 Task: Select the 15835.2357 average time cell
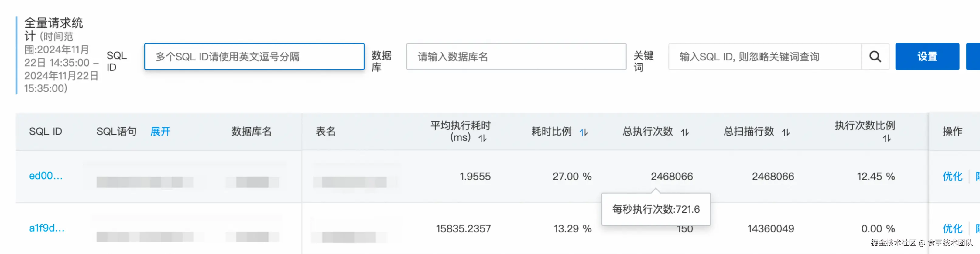coord(463,228)
